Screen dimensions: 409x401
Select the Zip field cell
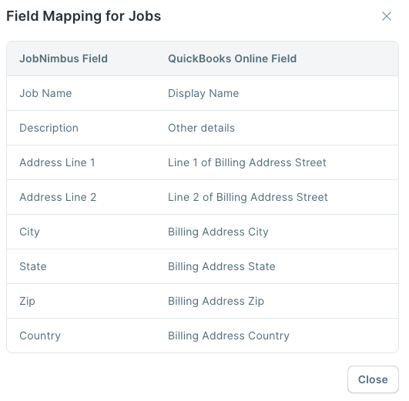27,301
